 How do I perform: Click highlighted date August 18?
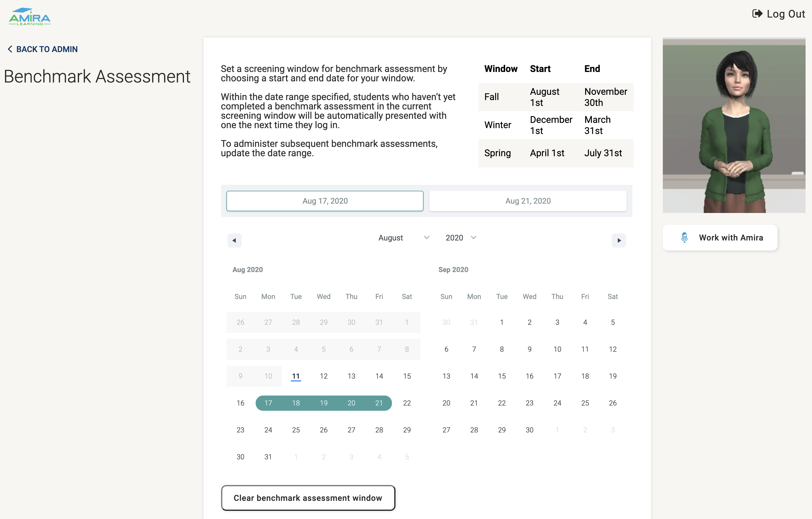(x=296, y=403)
